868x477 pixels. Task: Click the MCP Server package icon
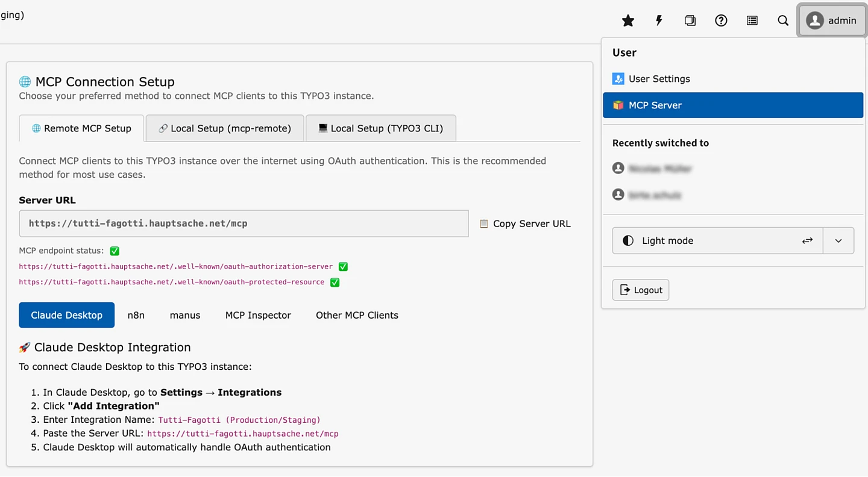618,105
